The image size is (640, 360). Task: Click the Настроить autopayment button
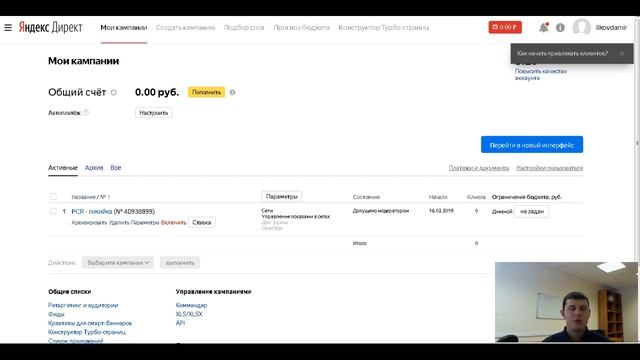click(x=153, y=113)
